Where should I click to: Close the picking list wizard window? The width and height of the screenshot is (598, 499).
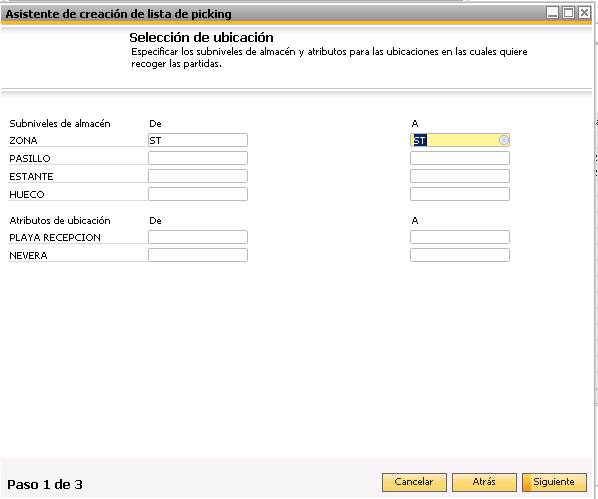coord(584,13)
